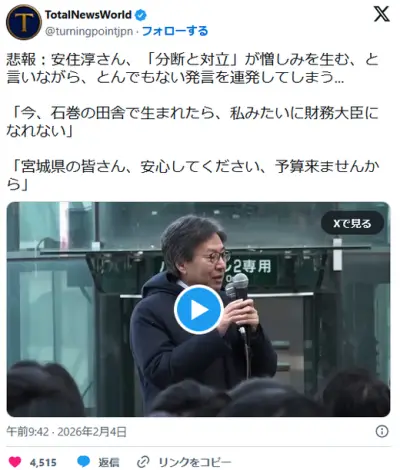
Task: Click the TotalNewsWorld display name
Action: [88, 15]
